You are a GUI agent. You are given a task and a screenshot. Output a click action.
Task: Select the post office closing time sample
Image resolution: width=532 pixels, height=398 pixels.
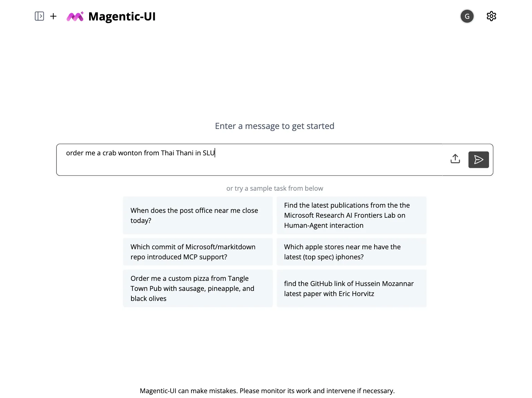[x=198, y=215]
